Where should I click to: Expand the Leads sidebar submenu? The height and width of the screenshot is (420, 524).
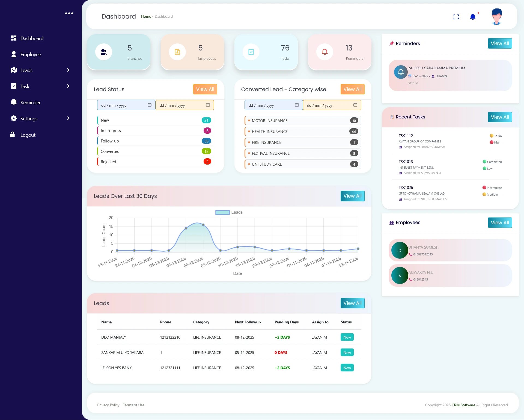[68, 70]
